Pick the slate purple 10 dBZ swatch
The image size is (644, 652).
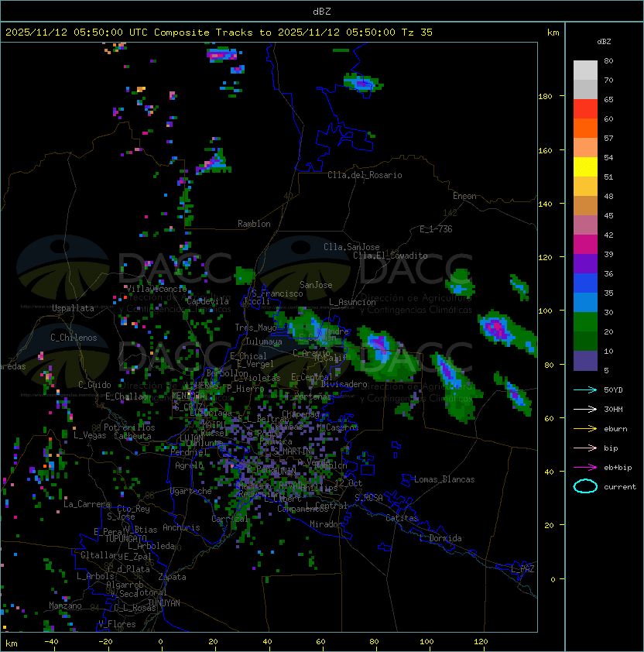pyautogui.click(x=585, y=361)
